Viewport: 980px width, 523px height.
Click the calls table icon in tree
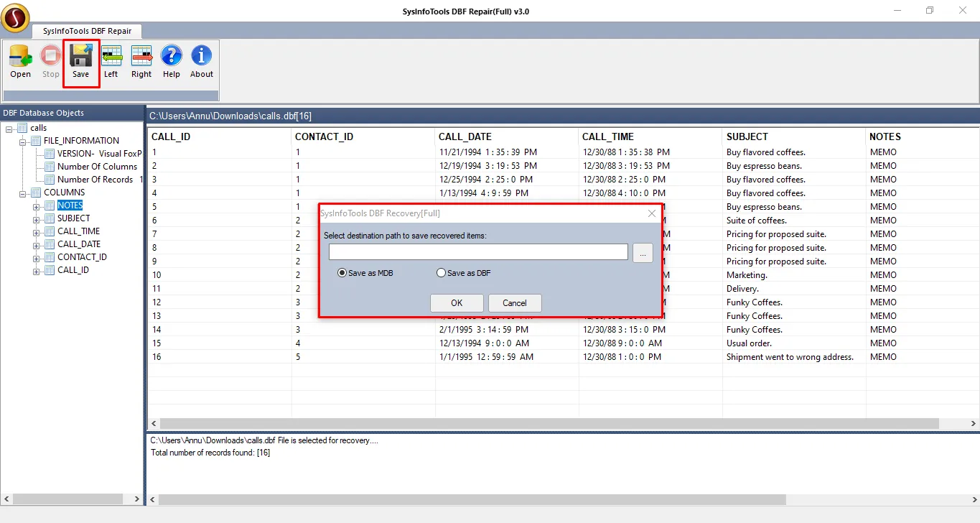pyautogui.click(x=22, y=128)
